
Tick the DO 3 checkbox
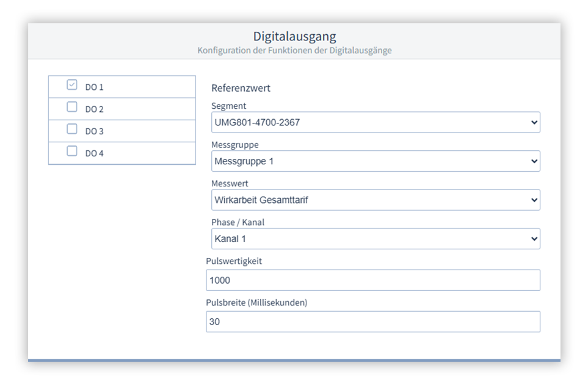[x=72, y=130]
